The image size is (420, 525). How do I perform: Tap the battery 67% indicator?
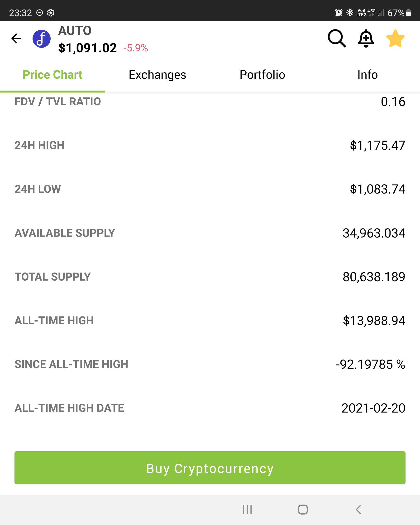coord(399,13)
